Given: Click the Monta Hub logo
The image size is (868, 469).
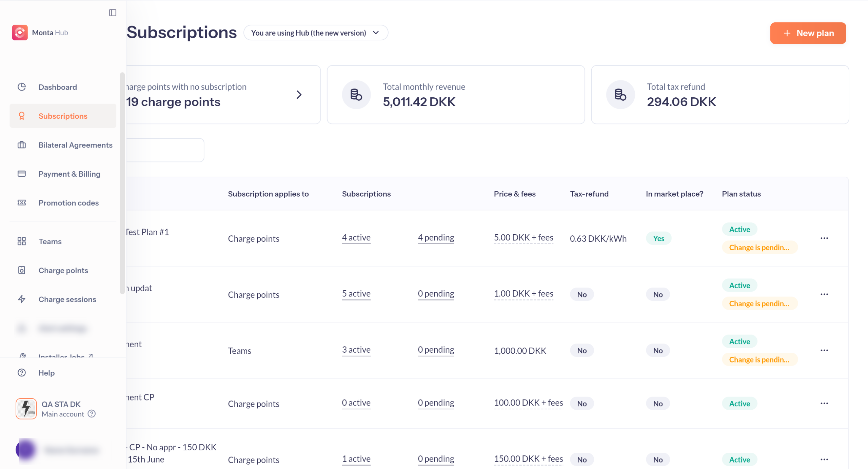Looking at the screenshot, I should pos(20,33).
